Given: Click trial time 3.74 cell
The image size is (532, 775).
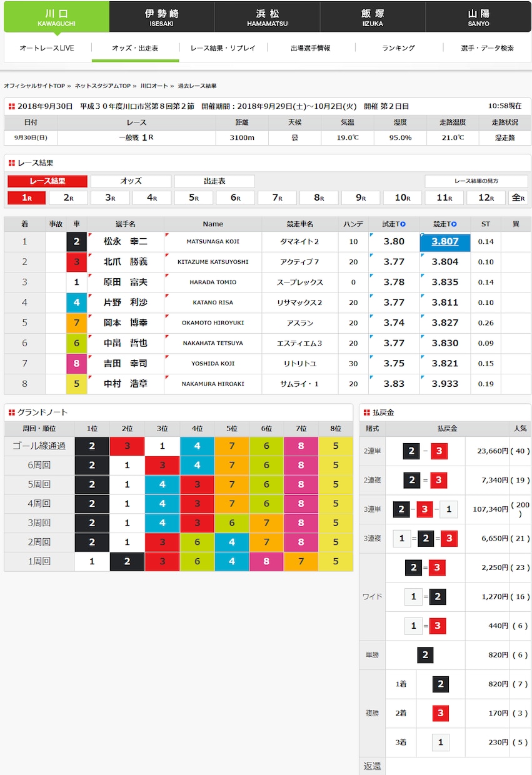Looking at the screenshot, I should 394,322.
